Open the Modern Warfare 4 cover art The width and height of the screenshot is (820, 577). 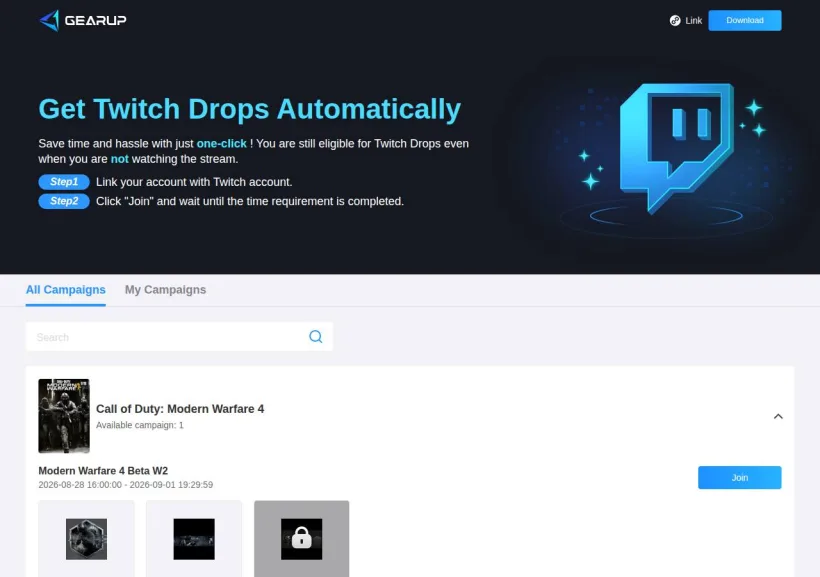(64, 416)
